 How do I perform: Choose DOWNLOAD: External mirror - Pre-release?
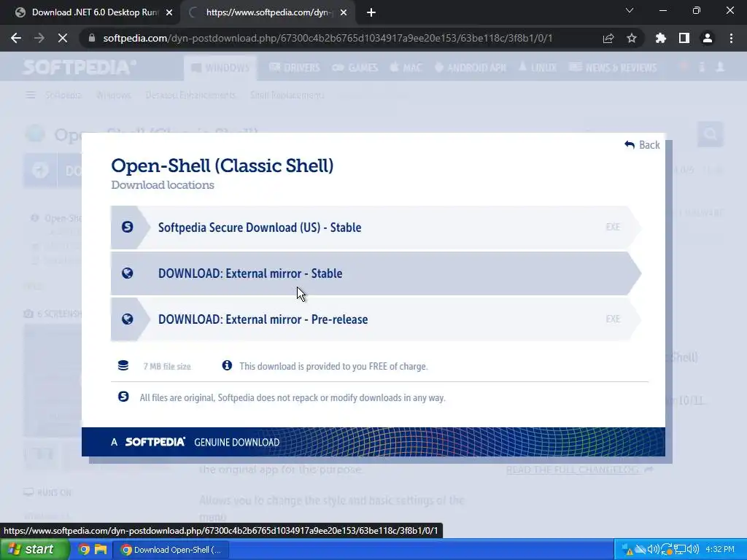pos(376,319)
